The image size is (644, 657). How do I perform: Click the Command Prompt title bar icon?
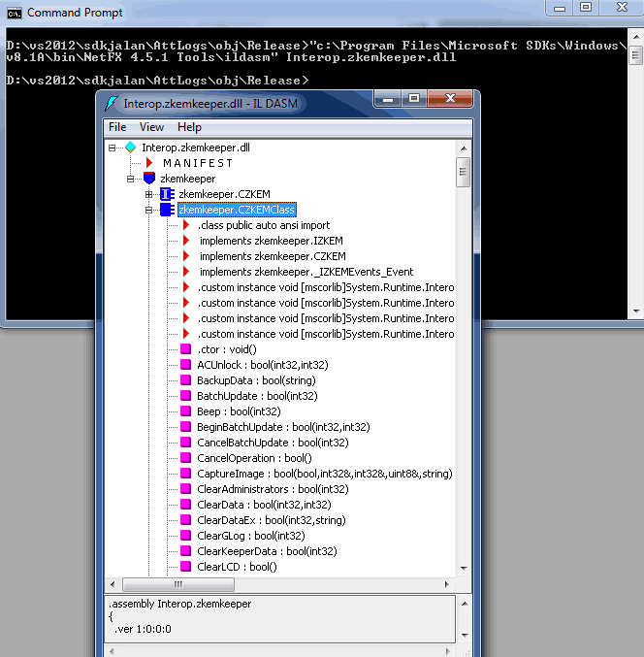pos(15,14)
